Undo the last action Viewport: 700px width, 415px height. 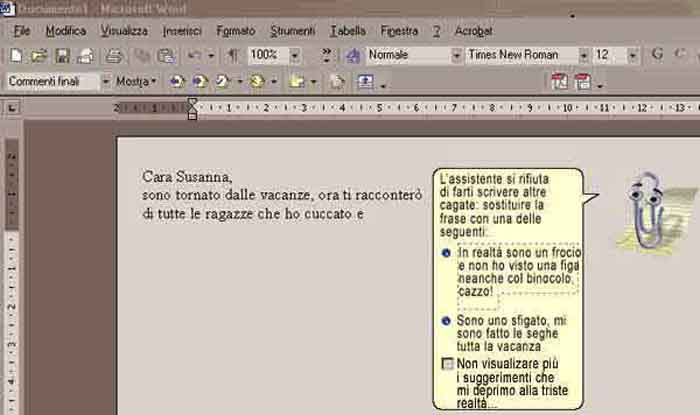click(x=194, y=55)
